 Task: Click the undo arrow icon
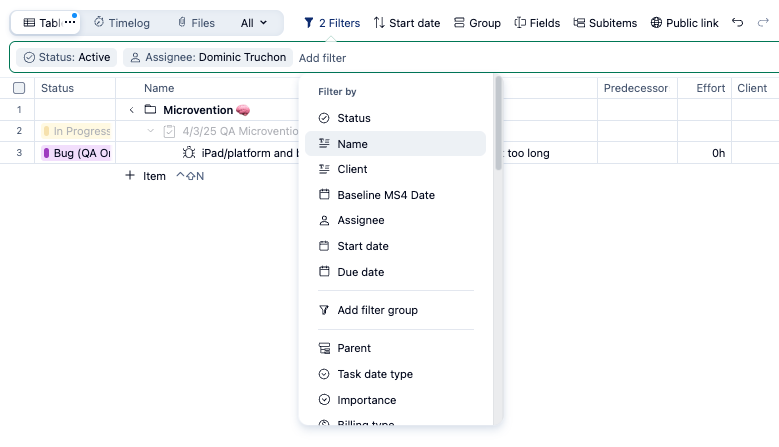click(738, 22)
